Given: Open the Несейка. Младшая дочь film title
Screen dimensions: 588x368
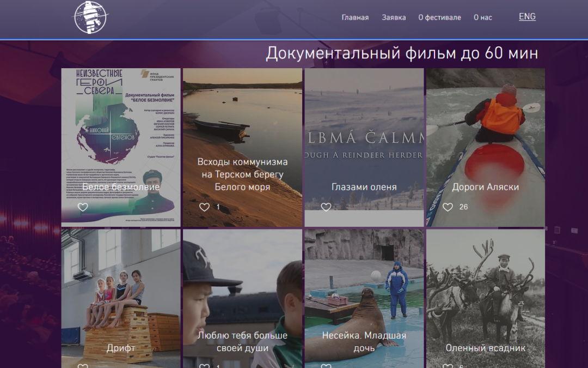Looking at the screenshot, I should tap(364, 342).
